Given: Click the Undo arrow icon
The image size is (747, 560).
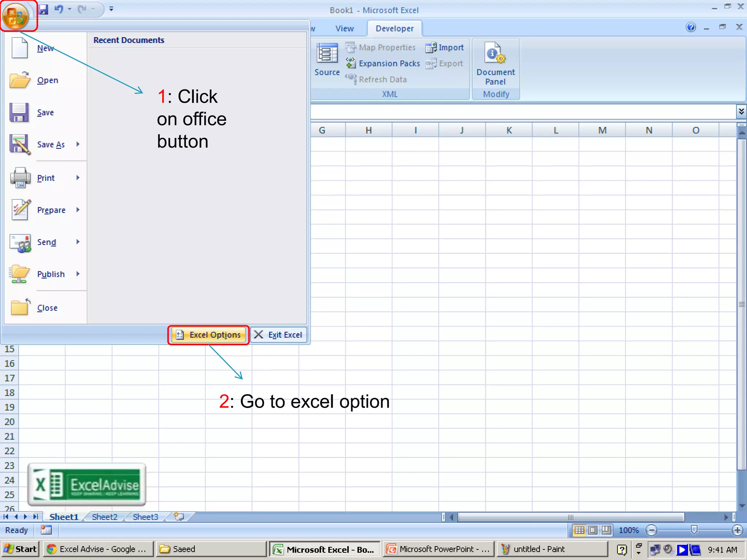Looking at the screenshot, I should click(x=58, y=9).
